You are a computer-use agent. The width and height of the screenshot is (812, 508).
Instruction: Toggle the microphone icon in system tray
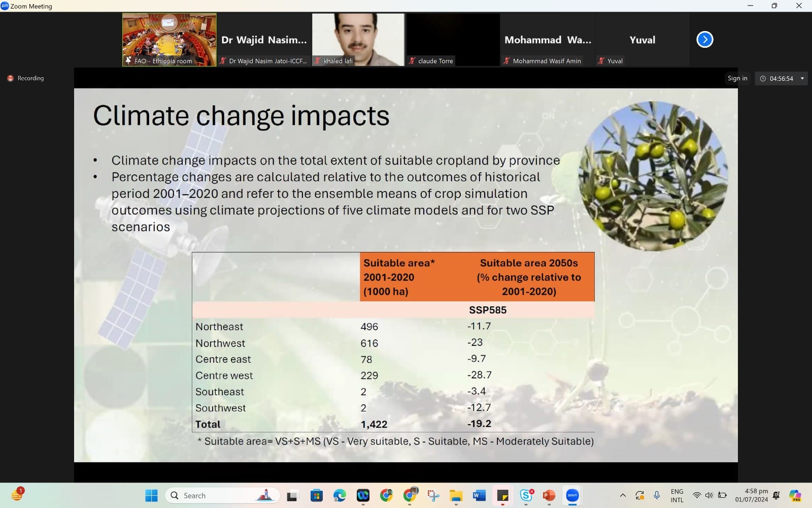pyautogui.click(x=657, y=495)
